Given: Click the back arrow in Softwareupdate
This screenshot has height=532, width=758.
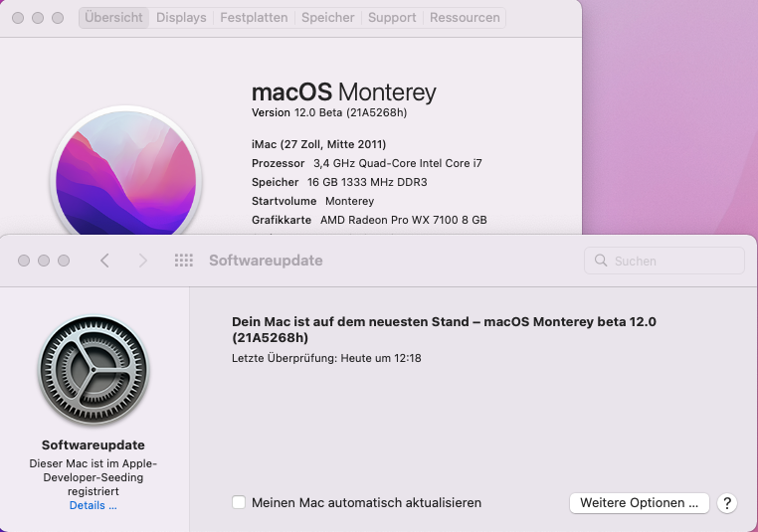Looking at the screenshot, I should click(104, 261).
